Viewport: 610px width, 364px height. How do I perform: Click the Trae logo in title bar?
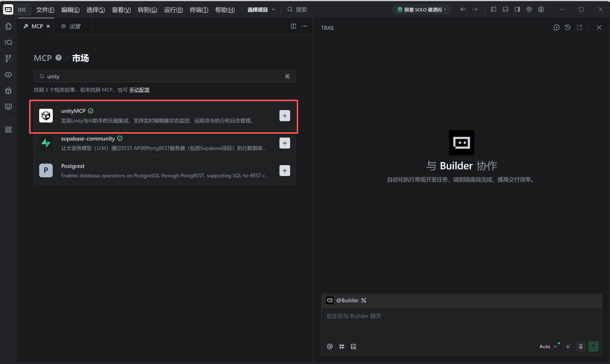pos(8,10)
